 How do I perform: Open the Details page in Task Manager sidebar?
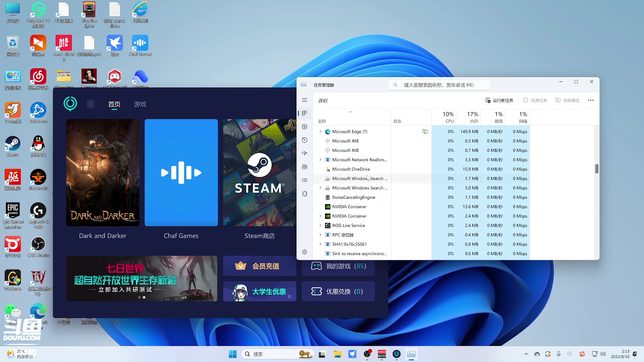(x=305, y=180)
